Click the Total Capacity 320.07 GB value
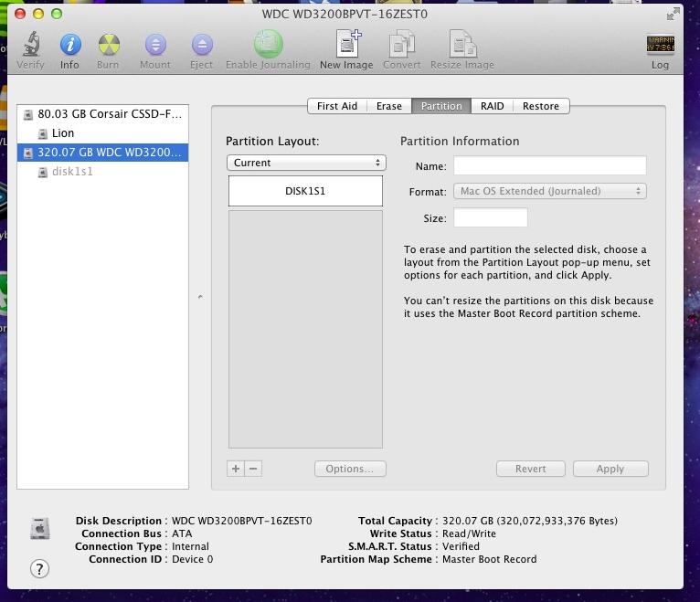This screenshot has height=602, width=700. coord(530,521)
